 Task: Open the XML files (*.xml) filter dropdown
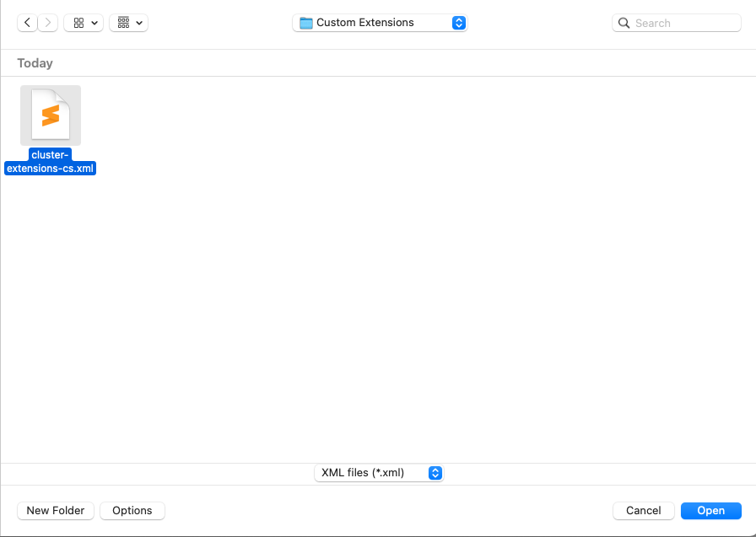(379, 473)
